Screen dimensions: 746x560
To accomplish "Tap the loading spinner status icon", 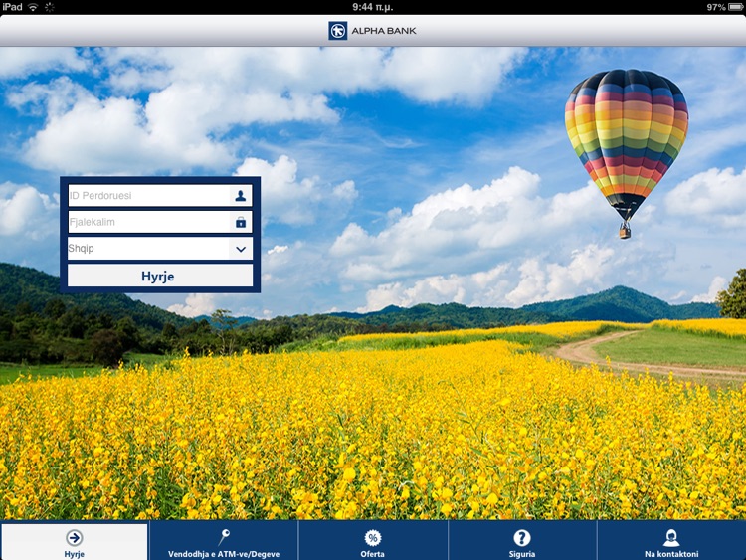I will [x=50, y=7].
